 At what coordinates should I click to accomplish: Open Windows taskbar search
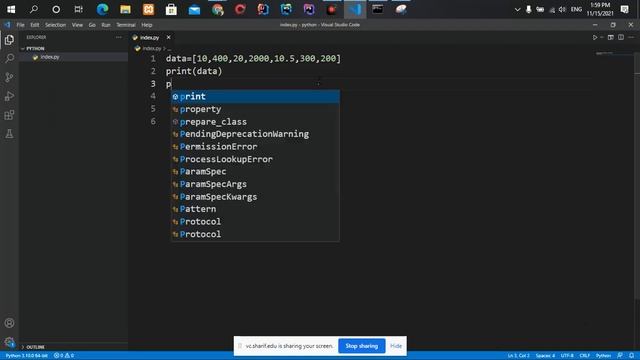click(x=34, y=9)
